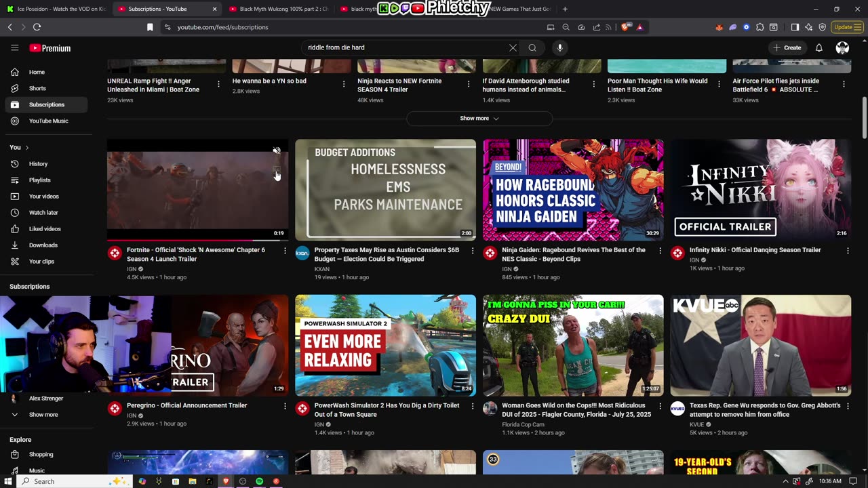Open the Brave Leo AI sparkle icon

click(808, 27)
